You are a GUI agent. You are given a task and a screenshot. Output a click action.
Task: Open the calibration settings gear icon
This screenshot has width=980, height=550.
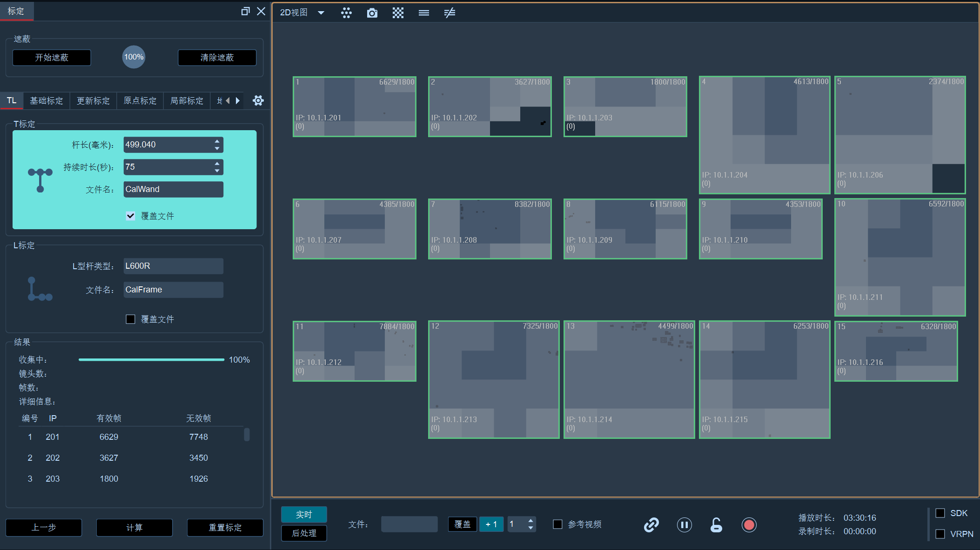click(258, 100)
